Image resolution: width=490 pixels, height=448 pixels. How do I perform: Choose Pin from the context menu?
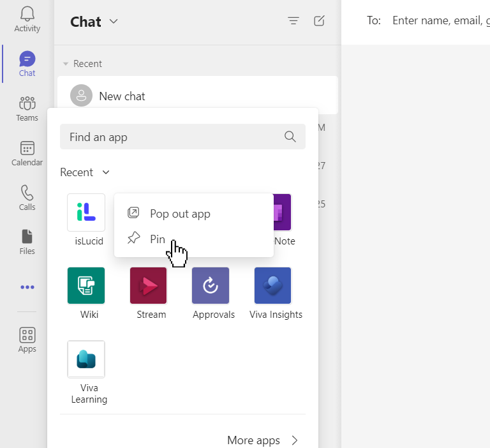click(x=194, y=239)
